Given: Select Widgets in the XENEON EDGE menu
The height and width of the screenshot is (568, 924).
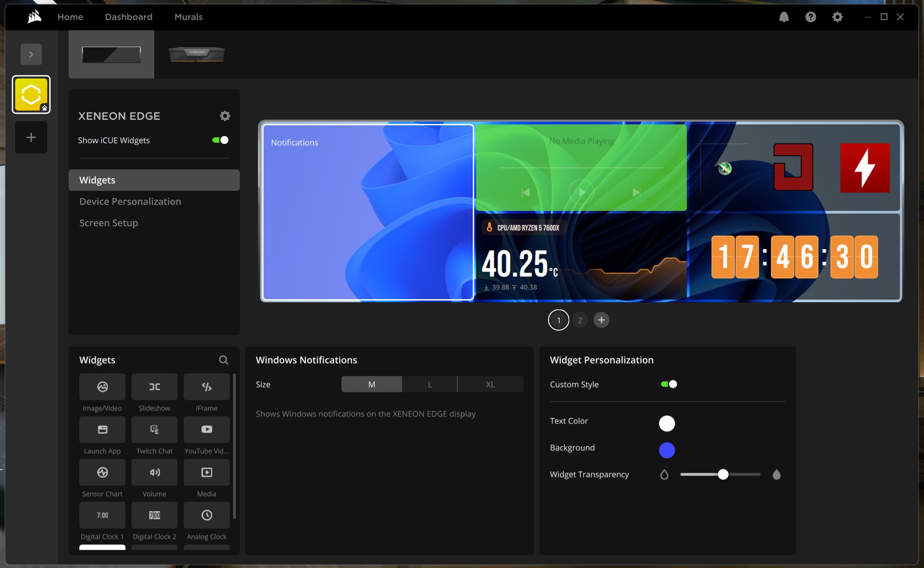Looking at the screenshot, I should tap(154, 180).
